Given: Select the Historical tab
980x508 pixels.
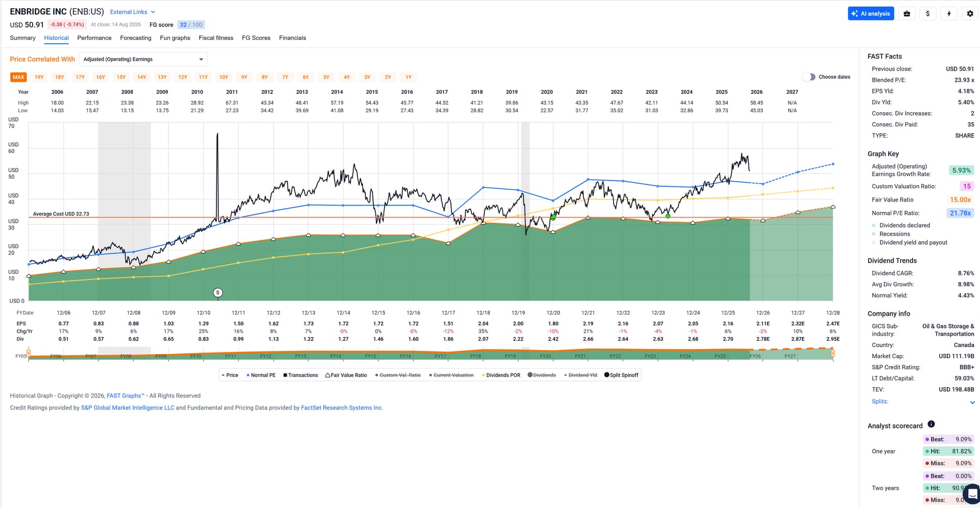Looking at the screenshot, I should [x=56, y=38].
